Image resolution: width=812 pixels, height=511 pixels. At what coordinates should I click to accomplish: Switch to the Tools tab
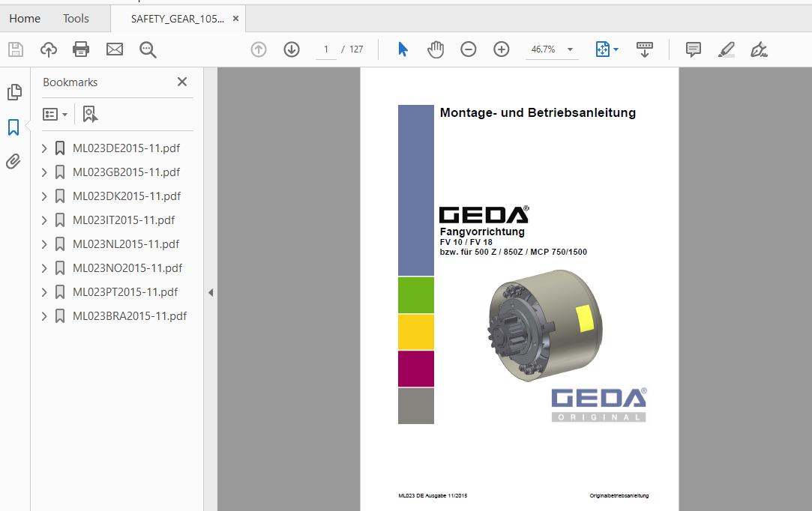pyautogui.click(x=76, y=19)
